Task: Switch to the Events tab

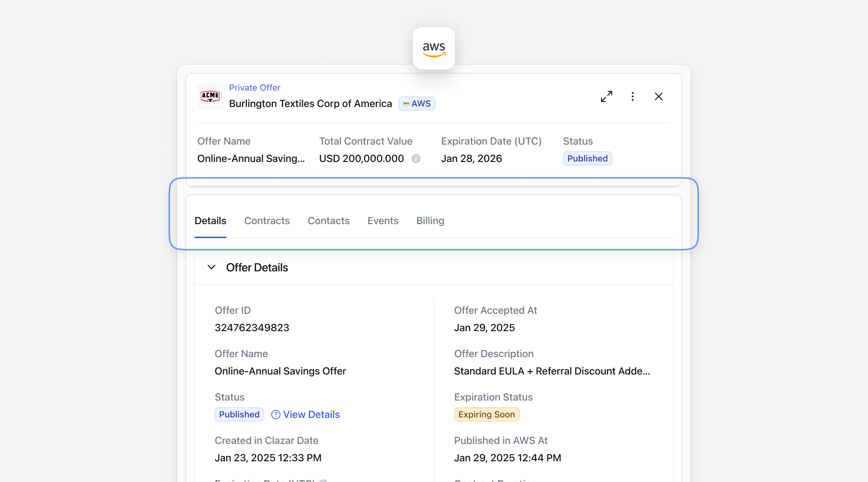Action: coord(383,221)
